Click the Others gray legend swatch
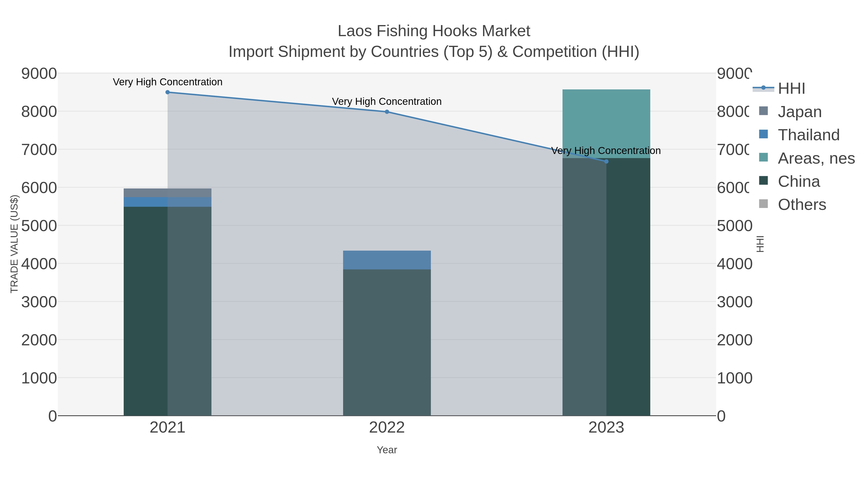This screenshot has height=488, width=868. (x=764, y=204)
